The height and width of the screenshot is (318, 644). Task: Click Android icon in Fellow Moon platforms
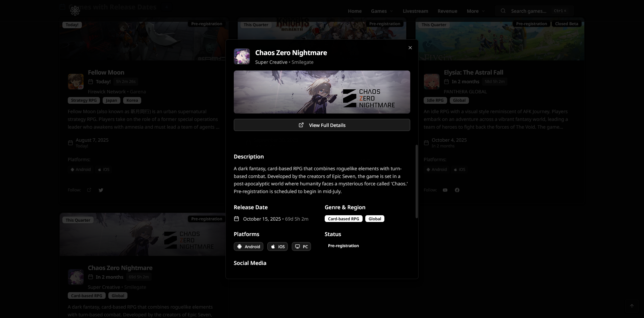(72, 170)
